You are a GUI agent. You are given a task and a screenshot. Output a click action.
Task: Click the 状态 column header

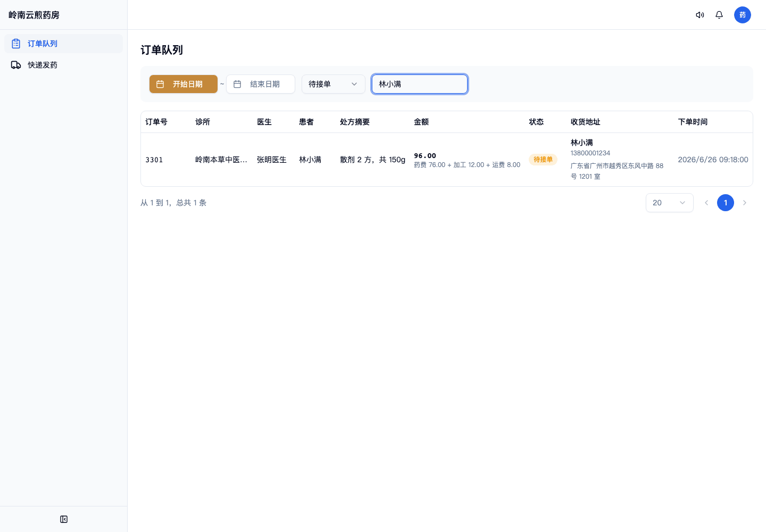[536, 122]
